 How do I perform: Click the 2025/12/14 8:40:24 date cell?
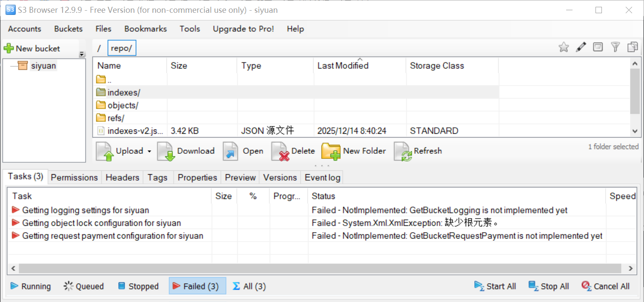coord(352,131)
